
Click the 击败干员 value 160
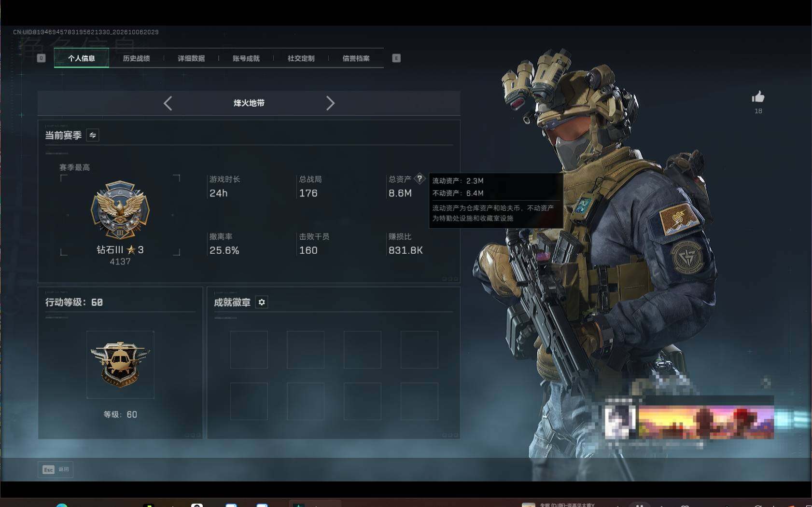308,250
